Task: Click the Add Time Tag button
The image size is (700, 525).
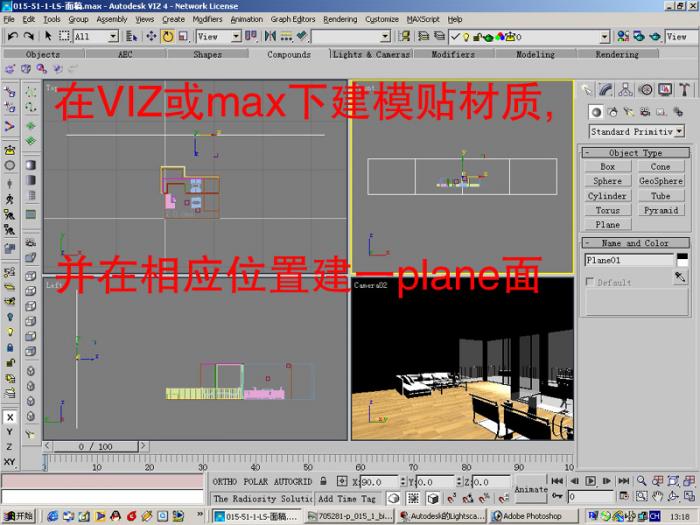Action: tap(346, 498)
